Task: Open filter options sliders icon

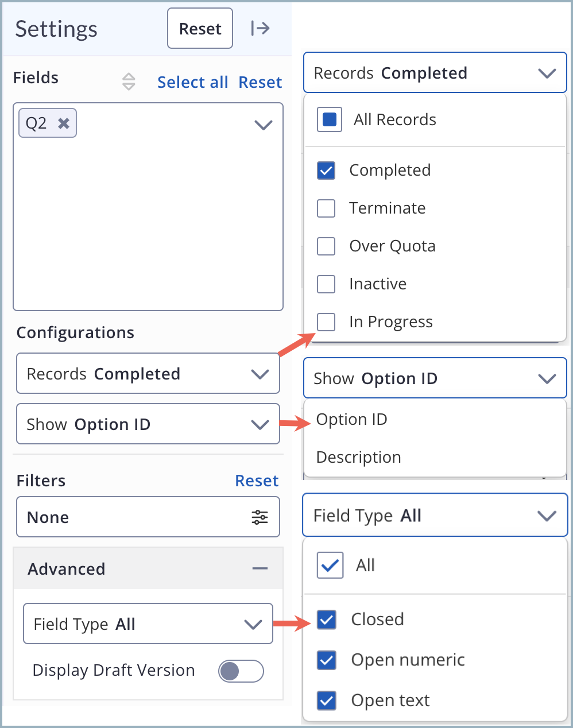Action: pos(260,517)
